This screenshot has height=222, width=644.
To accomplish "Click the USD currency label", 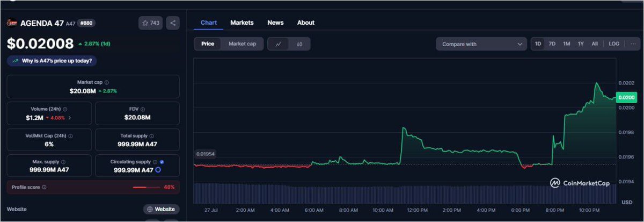I will point(626,202).
